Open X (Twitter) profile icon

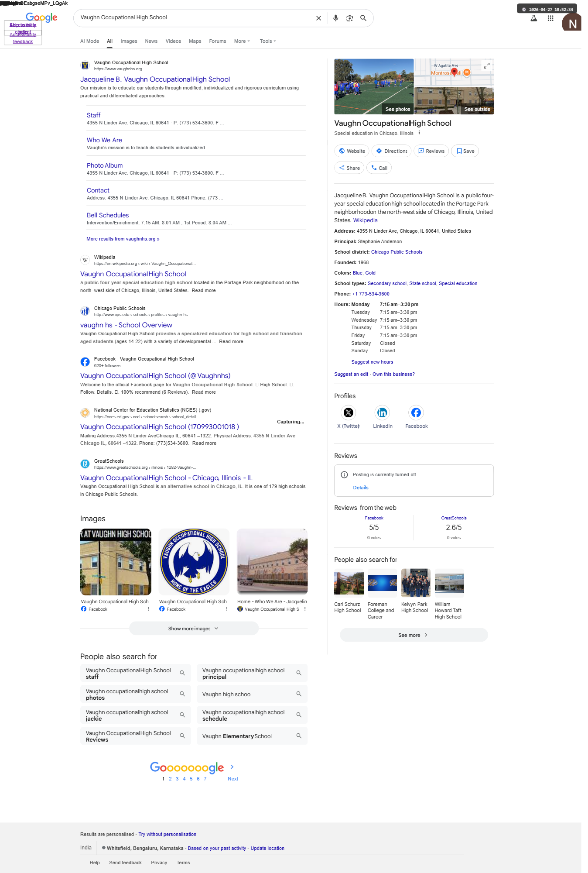348,412
